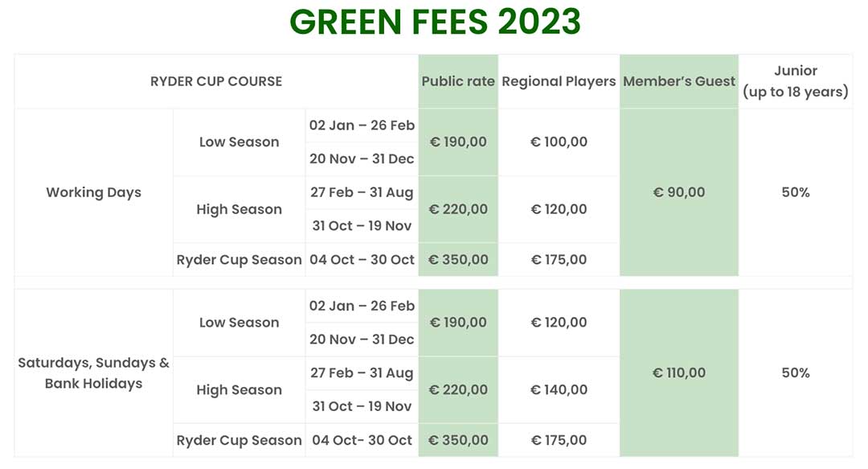
Task: Select the Regional Players column header
Action: pos(559,81)
